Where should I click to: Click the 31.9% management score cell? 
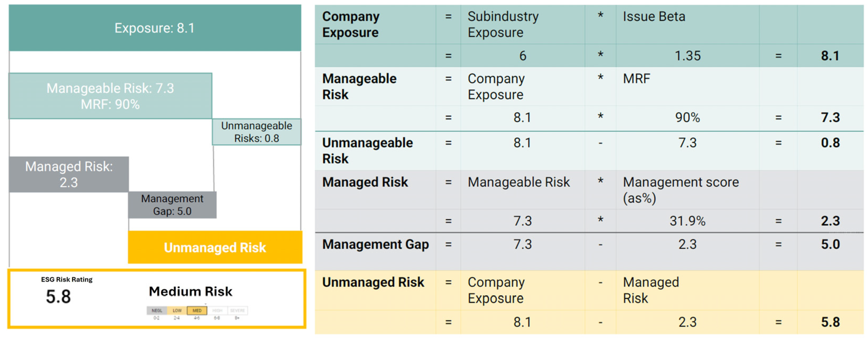tap(687, 221)
